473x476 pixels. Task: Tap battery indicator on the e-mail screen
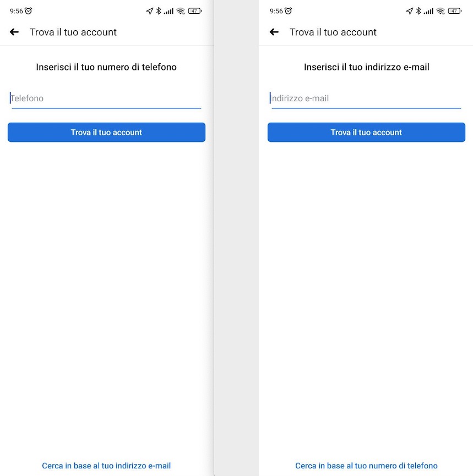(454, 11)
